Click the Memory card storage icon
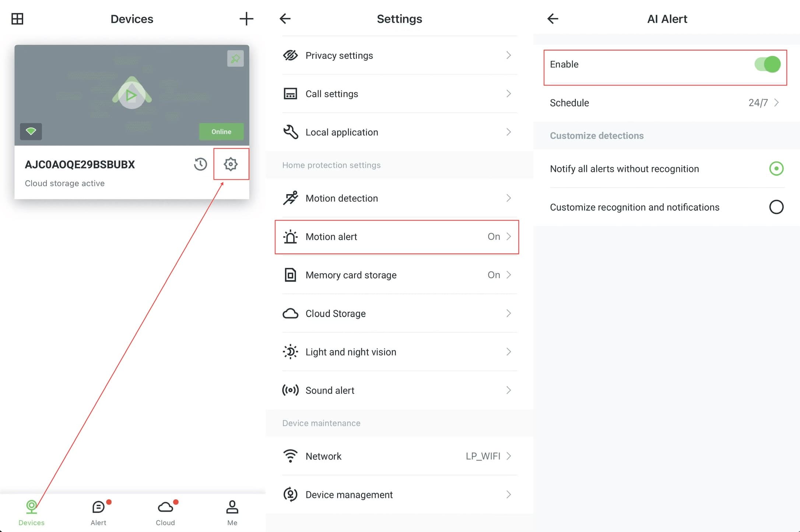 [290, 275]
